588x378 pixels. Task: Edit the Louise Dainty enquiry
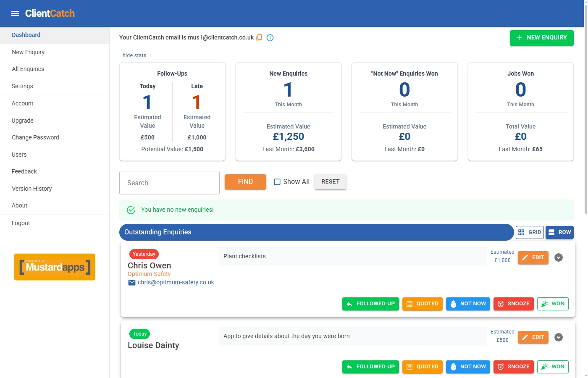pos(533,337)
